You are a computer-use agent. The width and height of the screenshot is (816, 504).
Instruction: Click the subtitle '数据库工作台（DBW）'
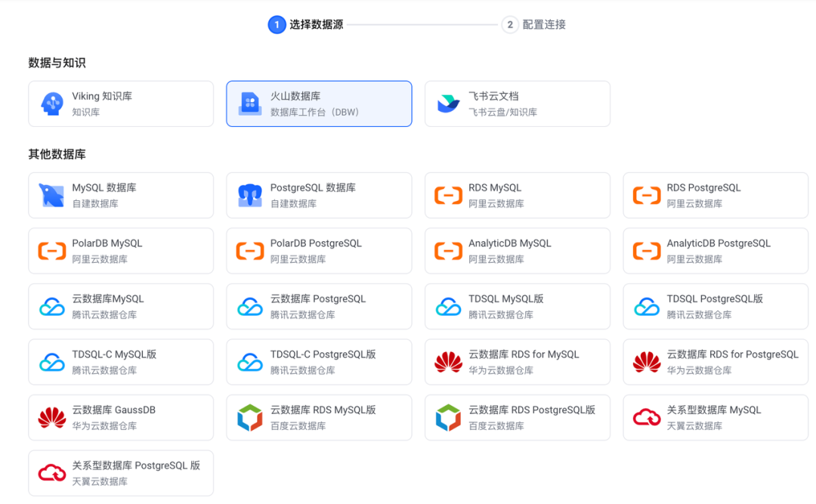[x=315, y=113]
